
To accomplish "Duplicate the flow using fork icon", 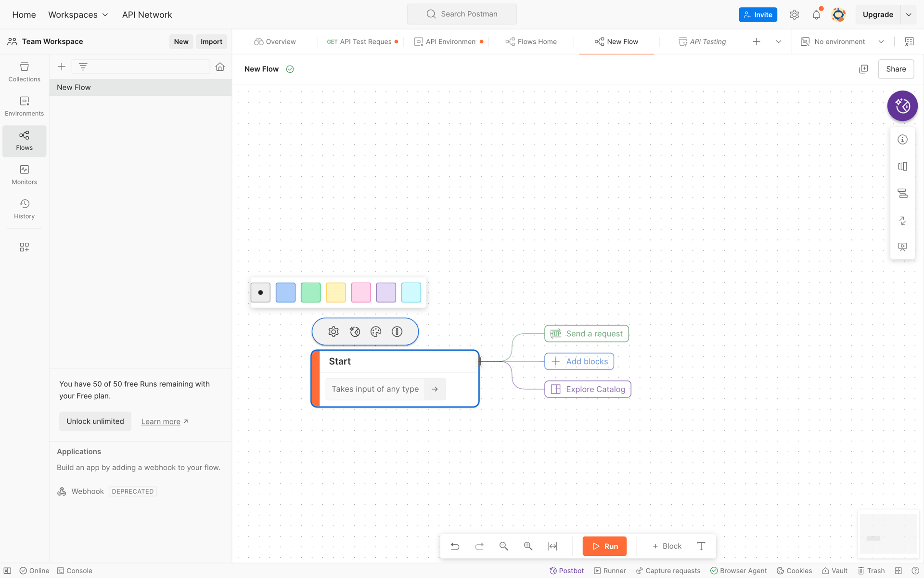I will 863,69.
